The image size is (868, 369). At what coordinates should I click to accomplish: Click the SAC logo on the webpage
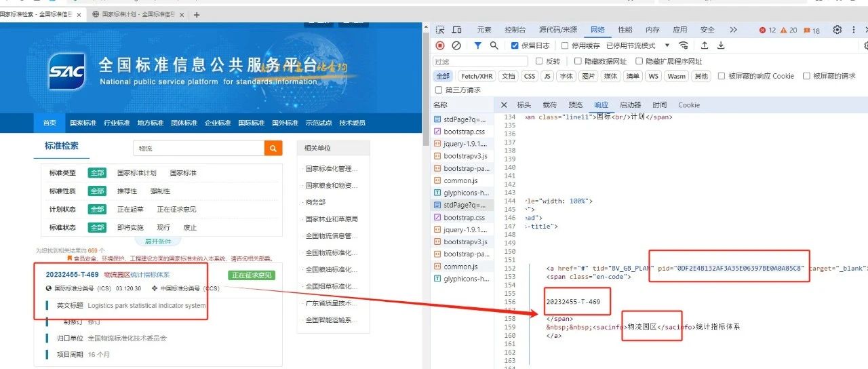point(66,71)
